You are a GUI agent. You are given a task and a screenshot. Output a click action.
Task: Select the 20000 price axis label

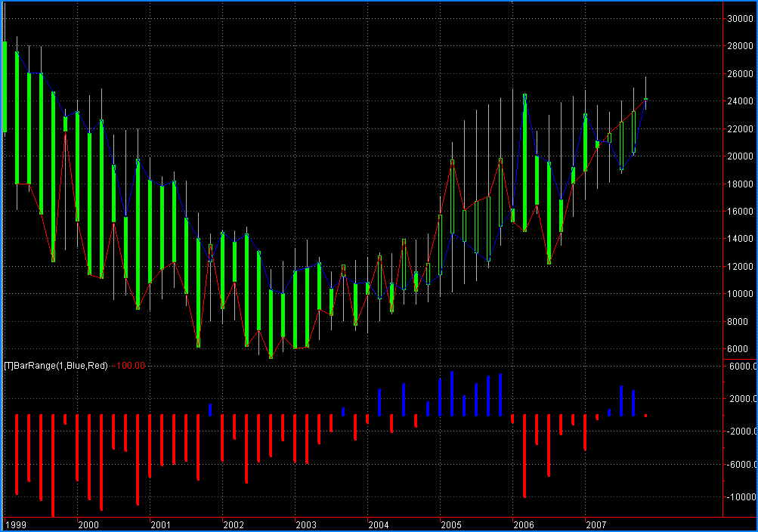point(740,156)
